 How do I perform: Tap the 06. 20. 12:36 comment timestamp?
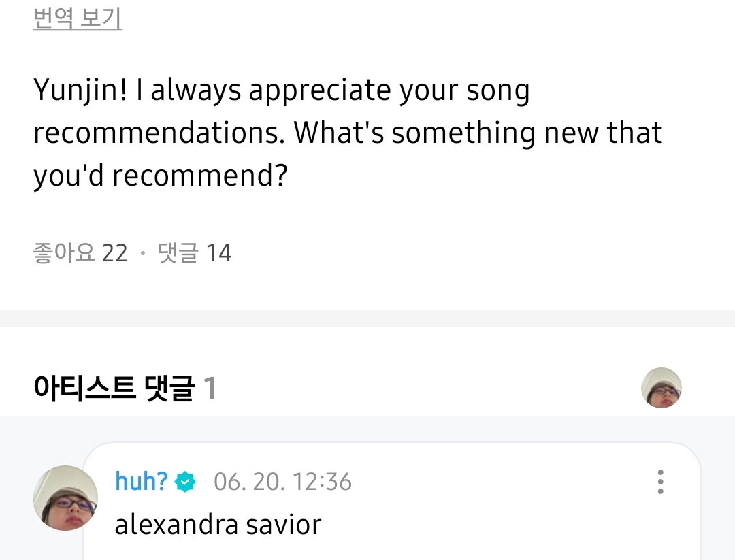(282, 482)
